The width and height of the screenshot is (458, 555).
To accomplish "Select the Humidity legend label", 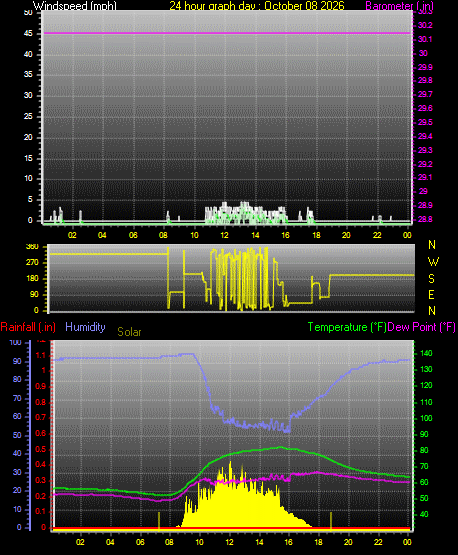I will pos(85,327).
